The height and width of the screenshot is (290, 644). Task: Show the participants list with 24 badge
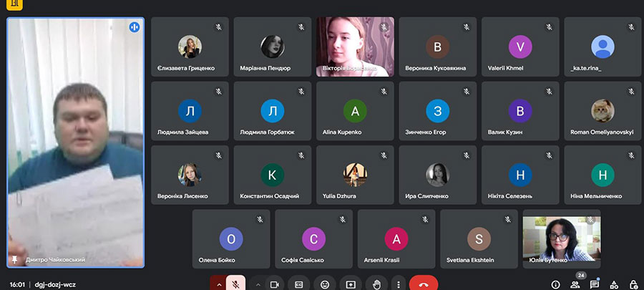tap(575, 284)
